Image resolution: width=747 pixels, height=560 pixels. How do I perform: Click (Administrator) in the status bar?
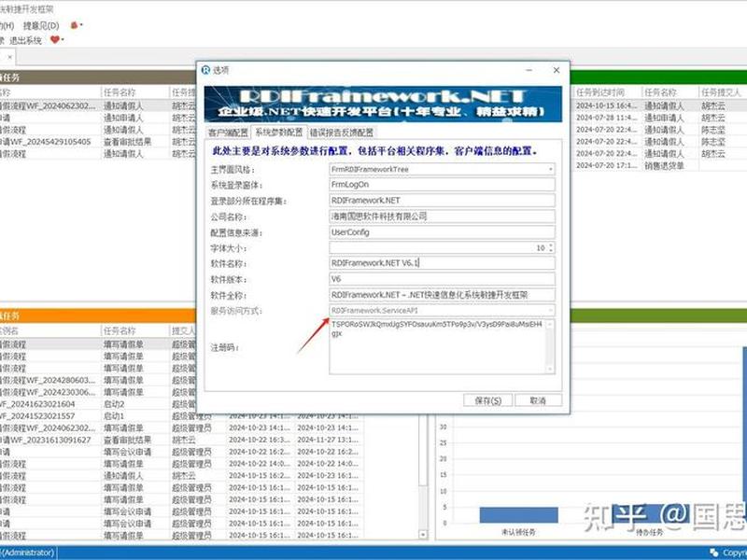pos(27,553)
